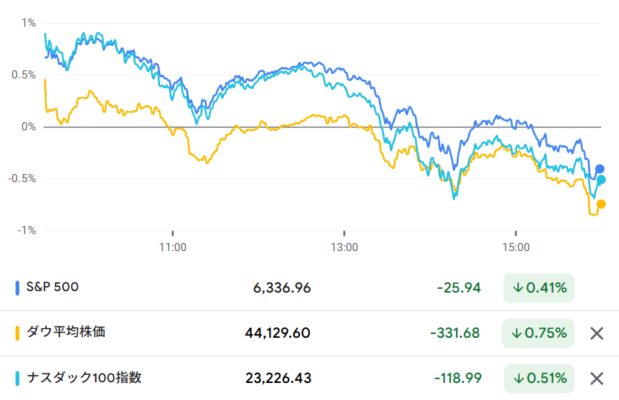Open the ナスダック100指数 index link
Screen dimensions: 619x400
click(84, 377)
